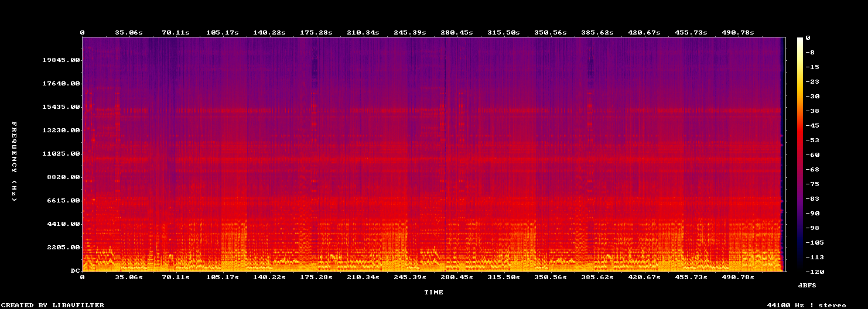Click the FREQUENCY (Hz) vertical axis title
This screenshot has height=309, width=868.
tap(14, 162)
